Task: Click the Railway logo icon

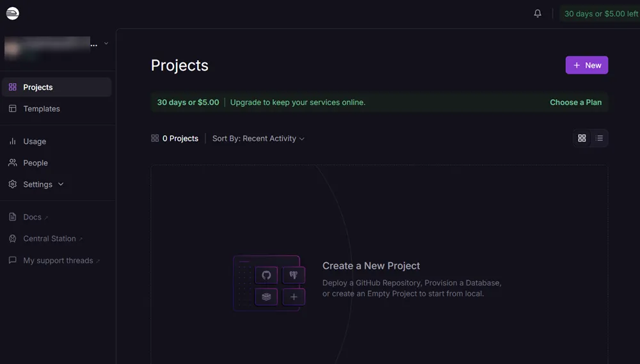Action: click(x=13, y=13)
